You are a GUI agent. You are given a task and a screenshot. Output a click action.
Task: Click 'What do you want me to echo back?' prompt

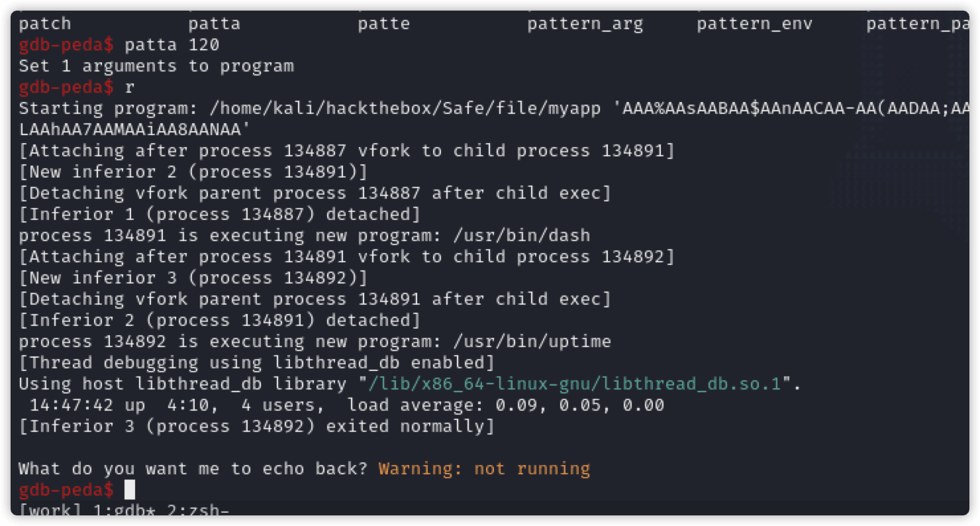click(x=193, y=469)
